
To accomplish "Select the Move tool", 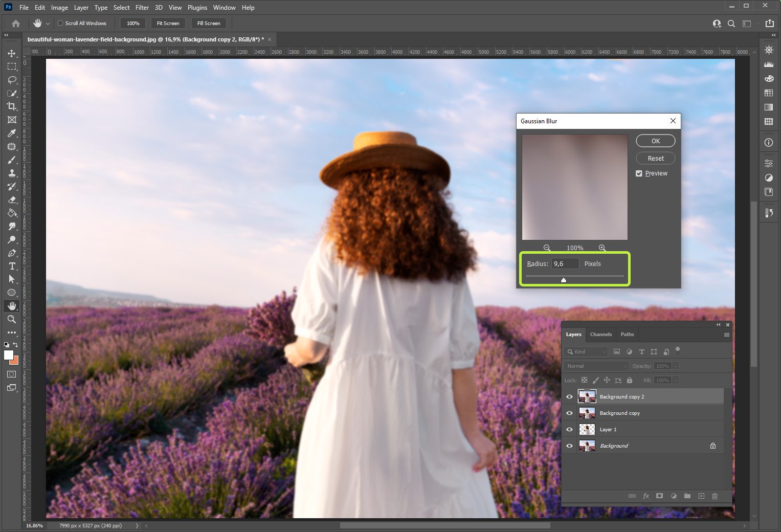I will pos(12,53).
